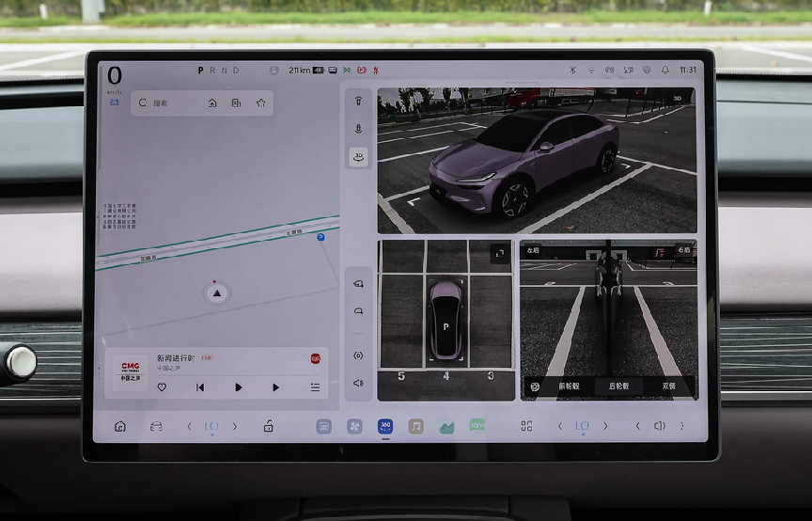Select gear N in the top bar

[x=225, y=70]
